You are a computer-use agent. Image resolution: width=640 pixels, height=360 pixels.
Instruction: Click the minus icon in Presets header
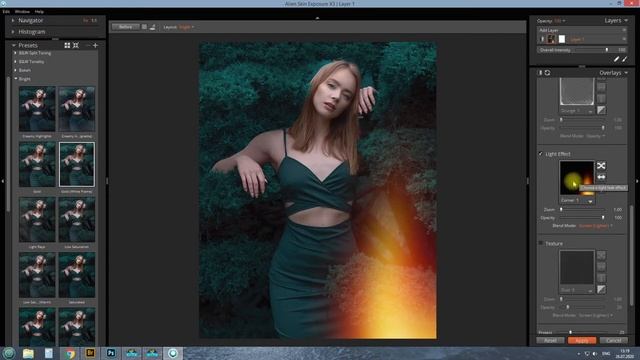[88, 45]
